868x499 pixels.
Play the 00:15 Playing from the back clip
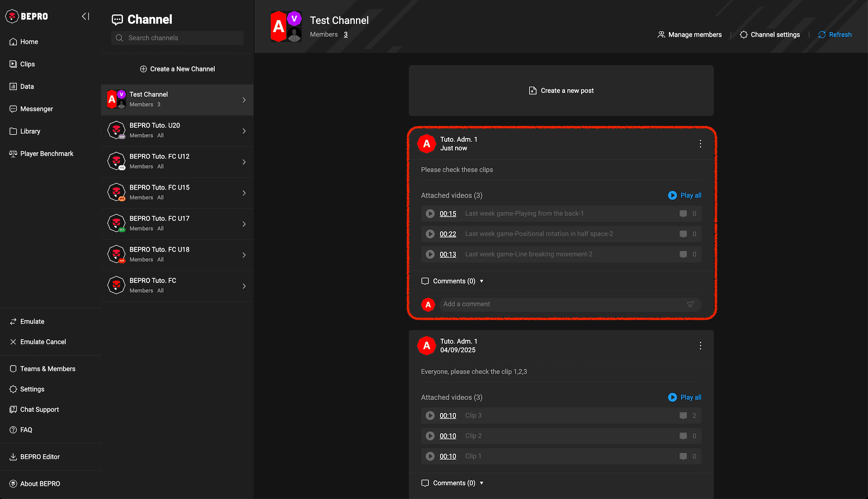[x=430, y=214]
